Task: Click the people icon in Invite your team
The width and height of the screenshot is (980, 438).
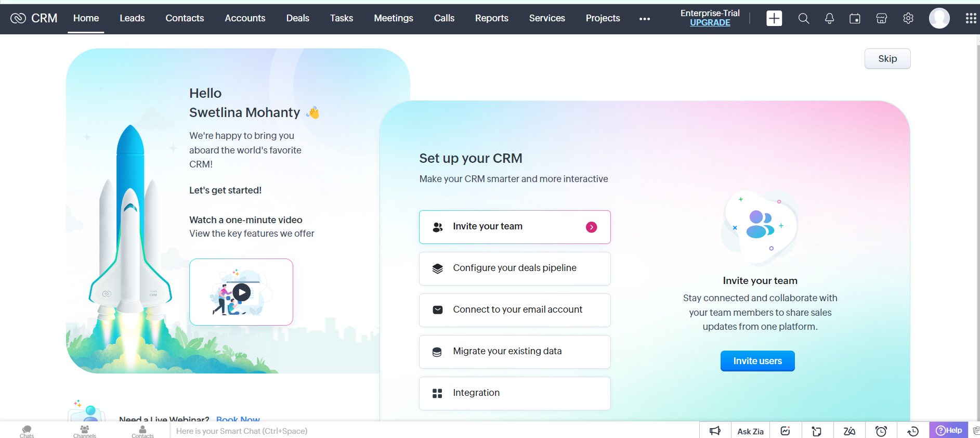Action: tap(438, 227)
